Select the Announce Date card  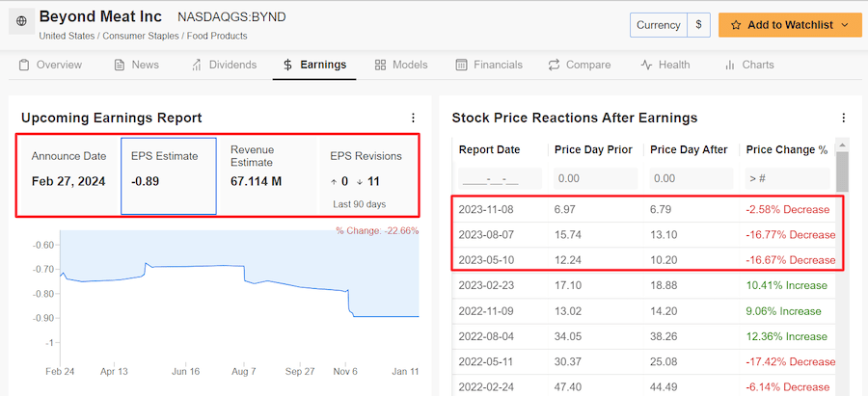pyautogui.click(x=68, y=175)
